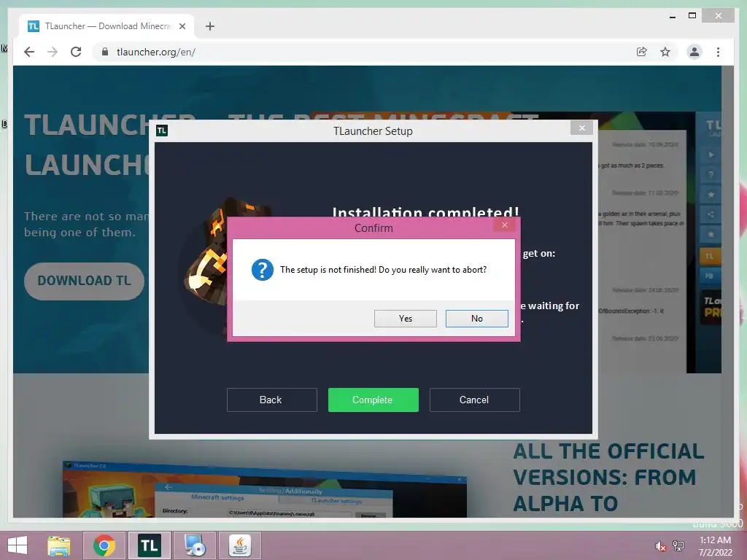Click the TL taskbar icon
This screenshot has width=747, height=560.
149,545
